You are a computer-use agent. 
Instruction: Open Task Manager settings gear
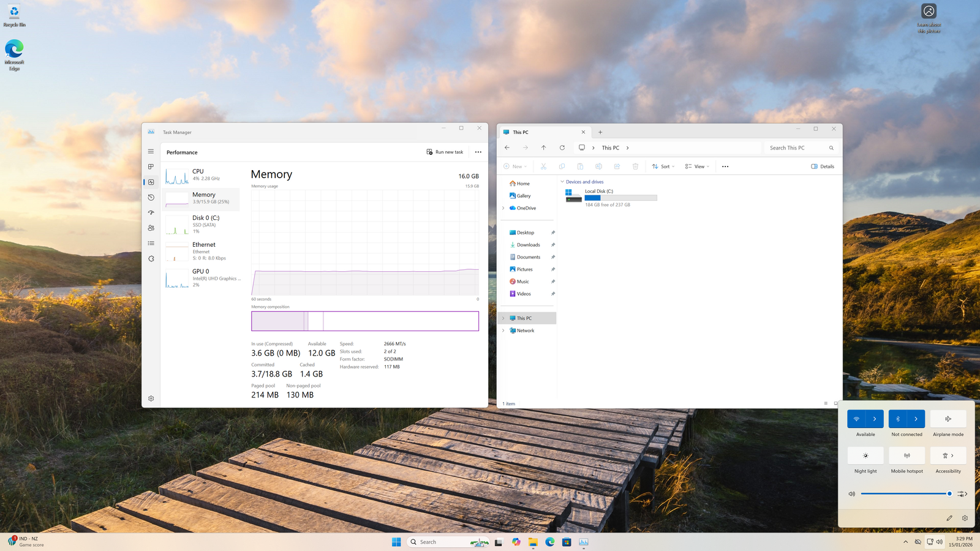[151, 399]
